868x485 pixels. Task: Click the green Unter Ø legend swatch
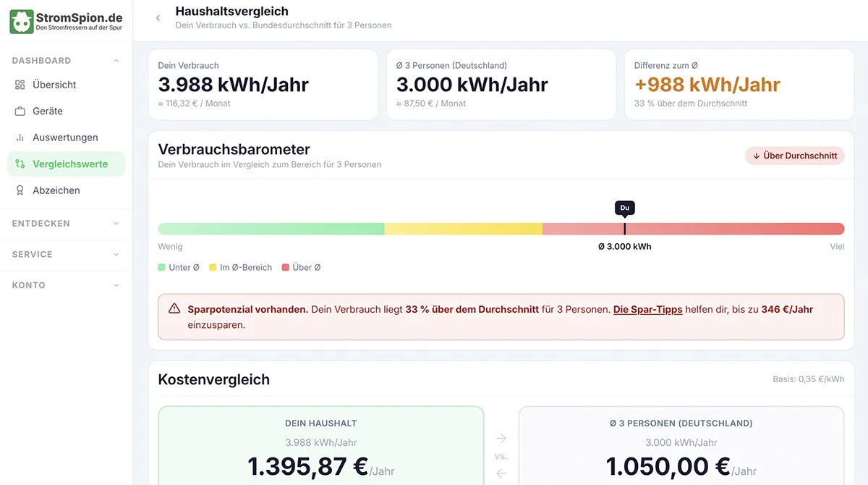click(162, 268)
